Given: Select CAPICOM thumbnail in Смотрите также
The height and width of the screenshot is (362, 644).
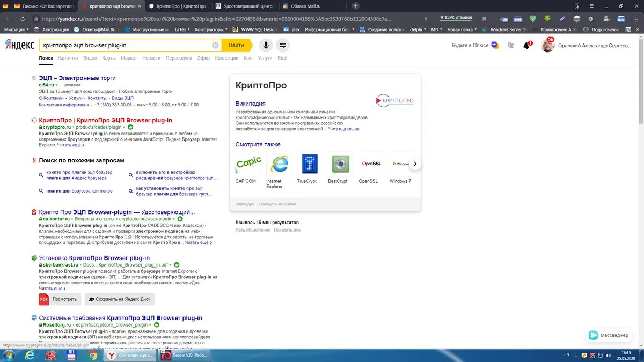Looking at the screenshot, I should click(248, 164).
